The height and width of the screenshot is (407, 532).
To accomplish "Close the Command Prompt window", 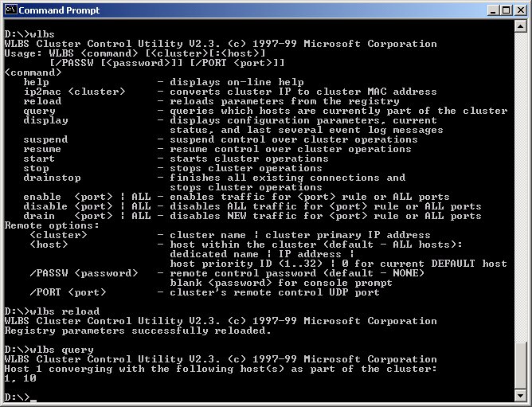I will (521, 10).
